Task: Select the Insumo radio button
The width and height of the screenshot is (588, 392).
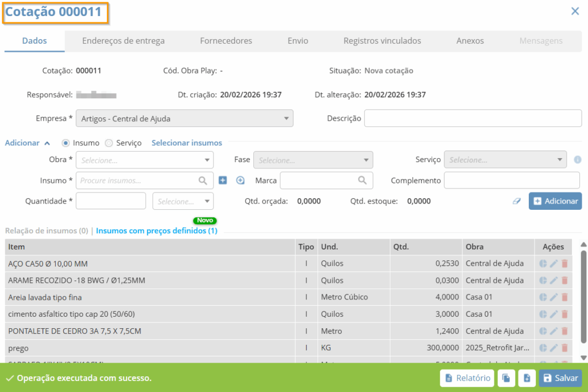Action: click(66, 143)
